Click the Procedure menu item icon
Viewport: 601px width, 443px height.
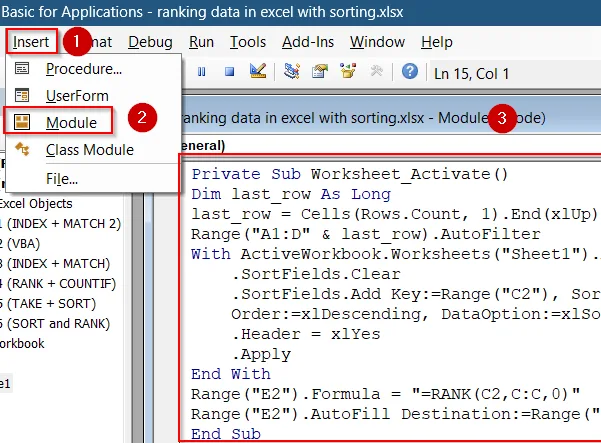[22, 69]
